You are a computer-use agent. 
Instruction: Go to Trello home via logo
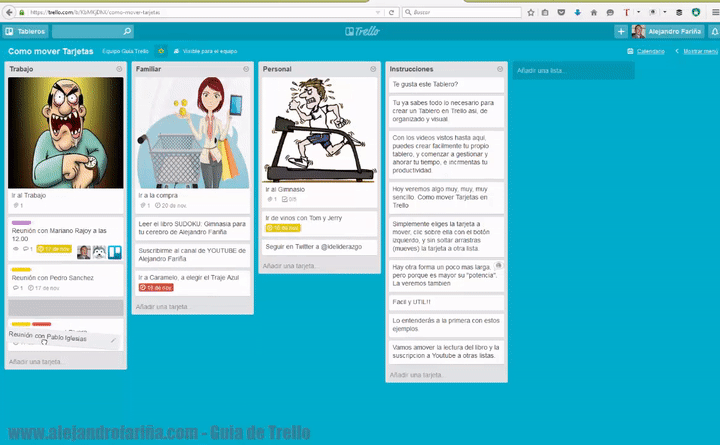(362, 31)
